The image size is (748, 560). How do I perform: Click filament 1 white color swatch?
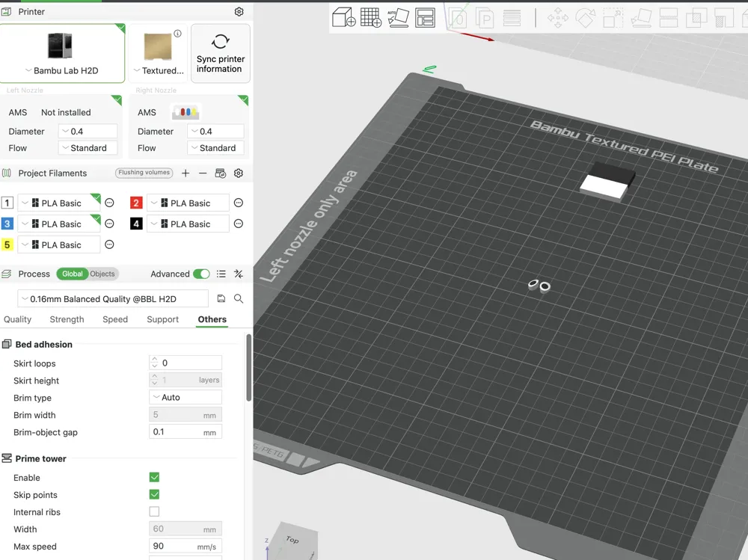[x=7, y=203]
